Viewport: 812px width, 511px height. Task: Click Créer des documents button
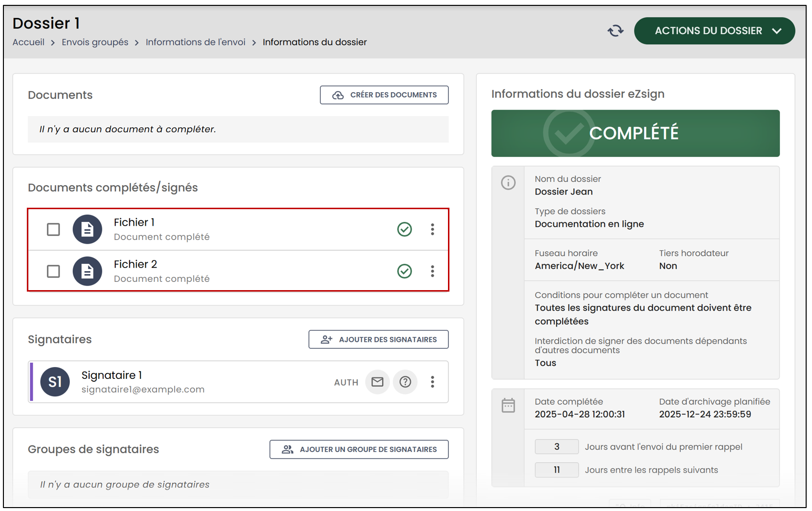384,95
